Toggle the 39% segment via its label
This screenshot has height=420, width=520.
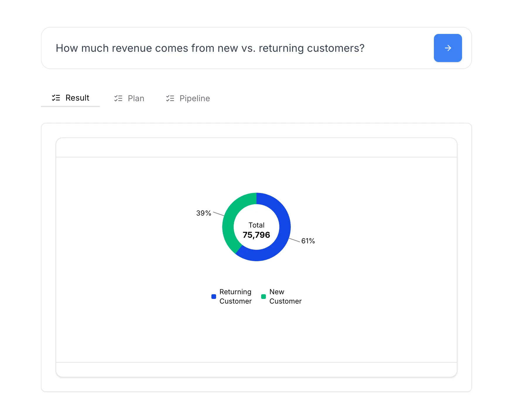203,213
